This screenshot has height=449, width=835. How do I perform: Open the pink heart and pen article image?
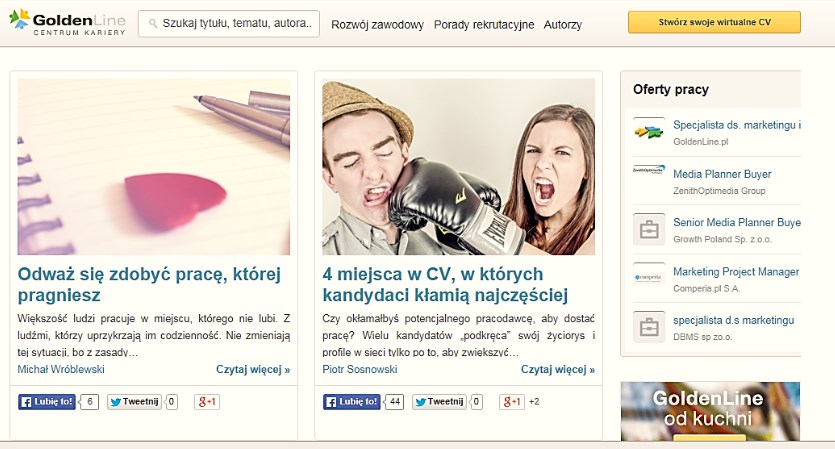click(x=154, y=167)
